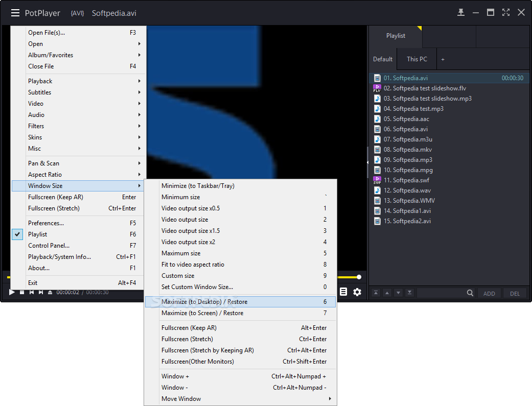
Task: Click the playlist search magnifier icon
Action: click(470, 293)
